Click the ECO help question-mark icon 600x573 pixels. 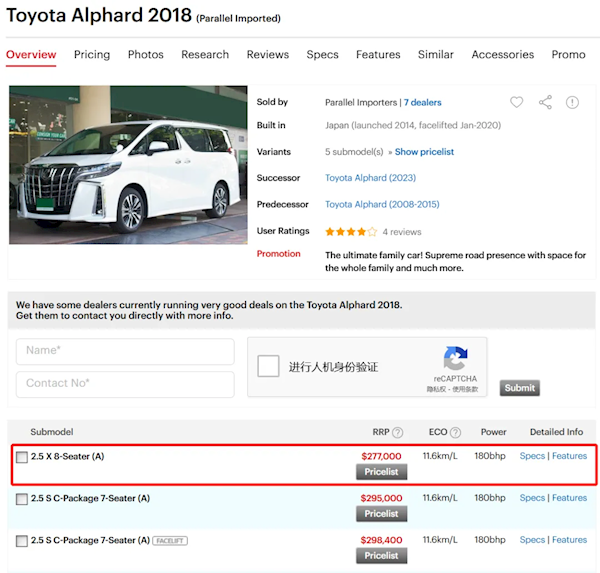coord(455,433)
